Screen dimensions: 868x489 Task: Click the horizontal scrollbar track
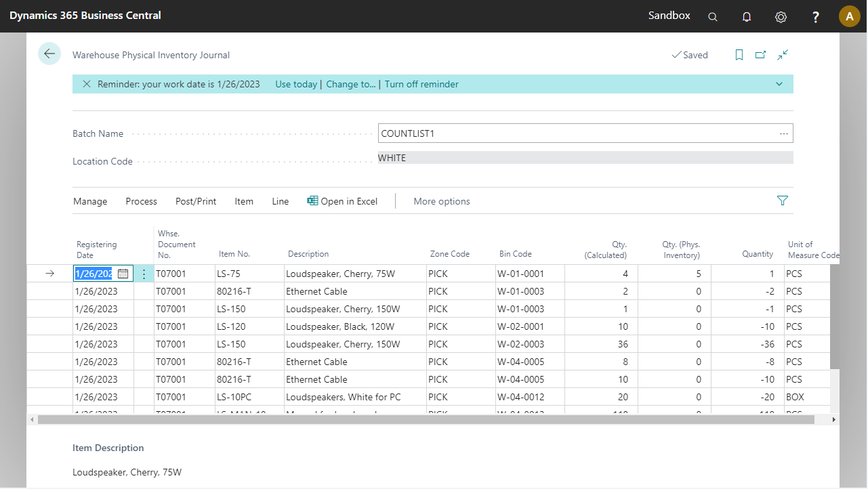pos(426,419)
